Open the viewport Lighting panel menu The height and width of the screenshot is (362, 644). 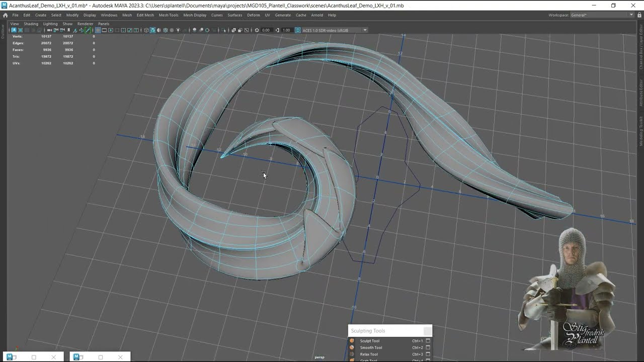point(50,24)
